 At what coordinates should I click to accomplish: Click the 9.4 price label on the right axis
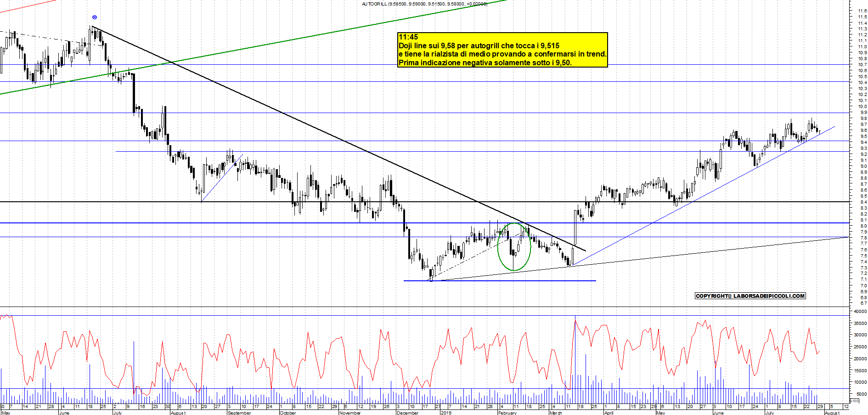(863, 142)
